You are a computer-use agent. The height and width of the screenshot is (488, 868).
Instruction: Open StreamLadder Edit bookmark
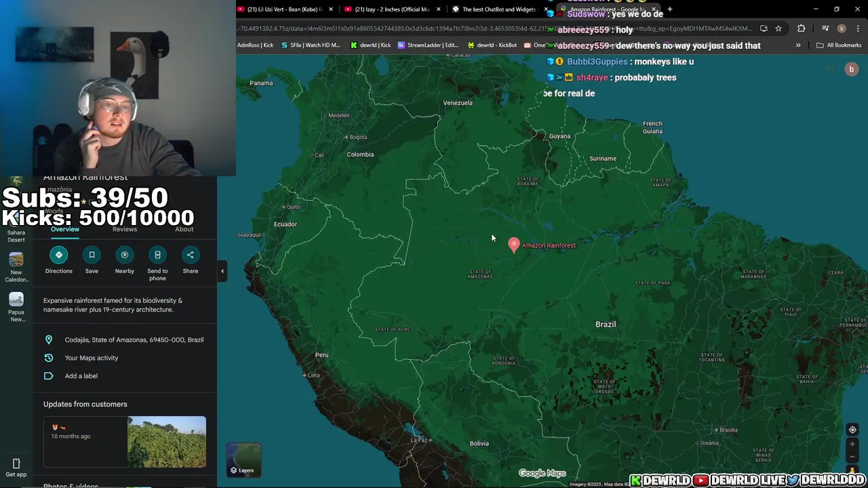428,45
